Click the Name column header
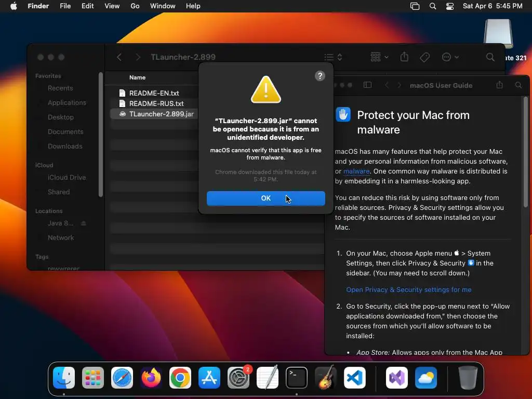Viewport: 532px width, 399px height. pos(137,77)
